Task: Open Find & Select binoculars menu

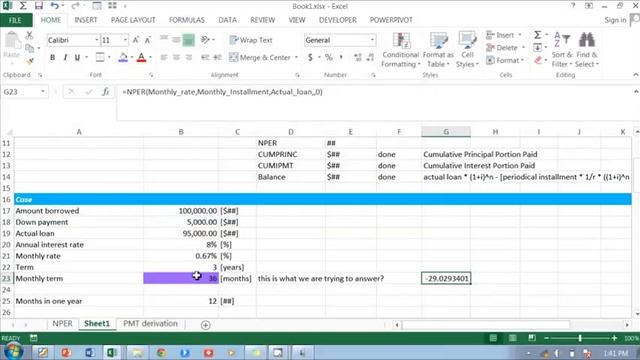Action: (x=587, y=50)
